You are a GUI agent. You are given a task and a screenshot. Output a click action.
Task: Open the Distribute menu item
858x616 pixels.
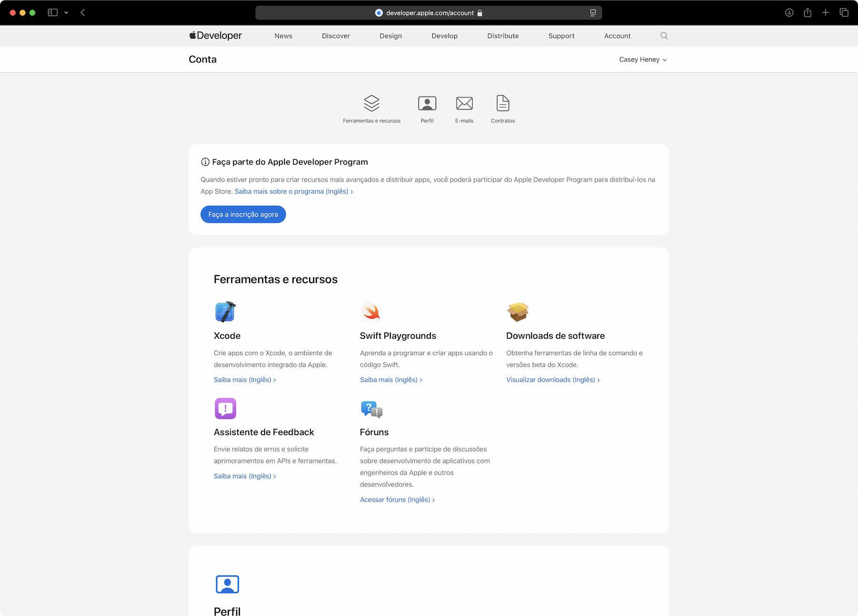[x=503, y=36]
